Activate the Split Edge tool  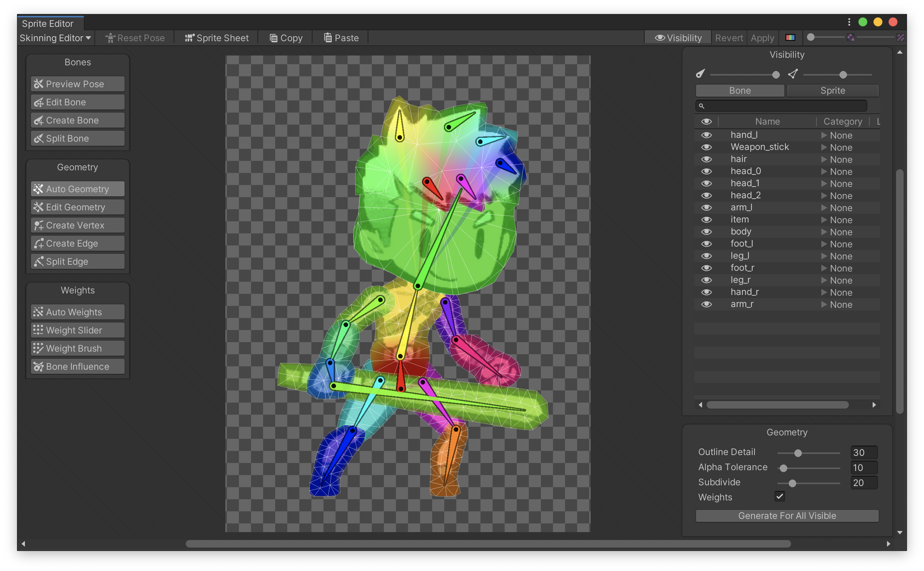pyautogui.click(x=77, y=261)
